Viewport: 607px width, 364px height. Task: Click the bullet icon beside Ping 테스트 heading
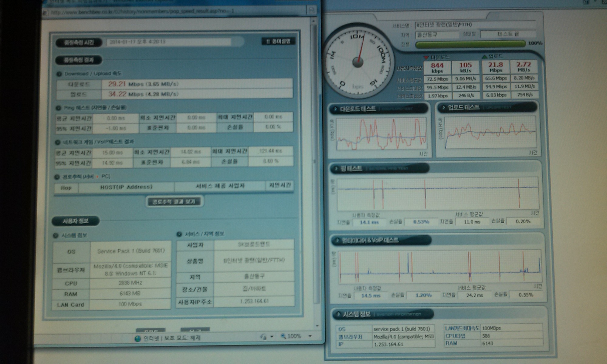point(59,108)
